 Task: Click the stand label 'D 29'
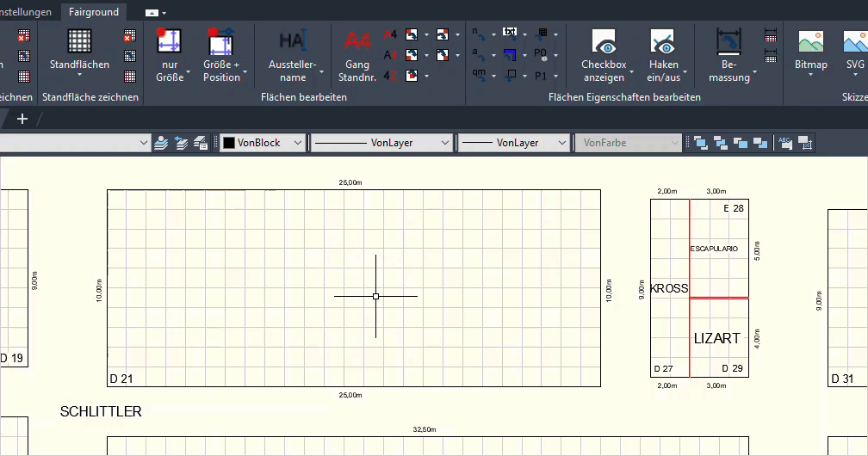(x=732, y=368)
